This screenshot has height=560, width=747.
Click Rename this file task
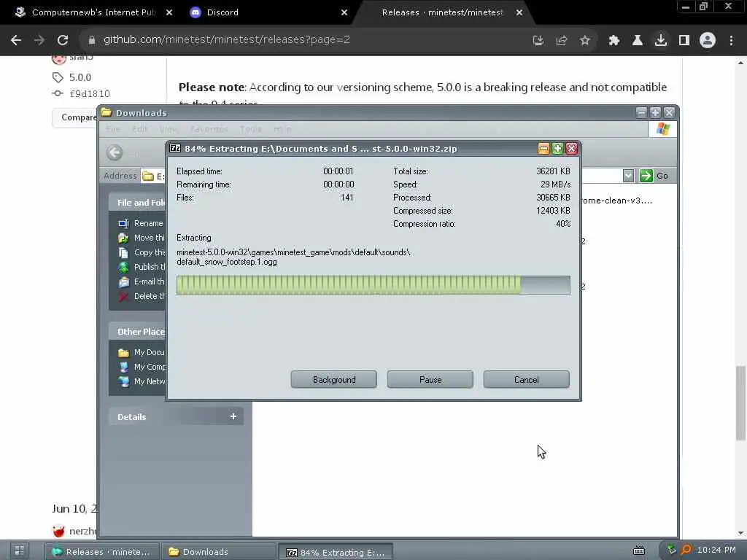click(x=141, y=223)
